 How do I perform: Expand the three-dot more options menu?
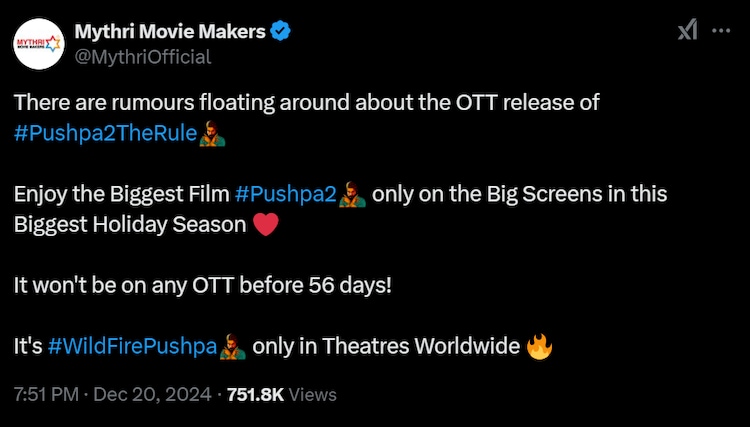coord(720,31)
